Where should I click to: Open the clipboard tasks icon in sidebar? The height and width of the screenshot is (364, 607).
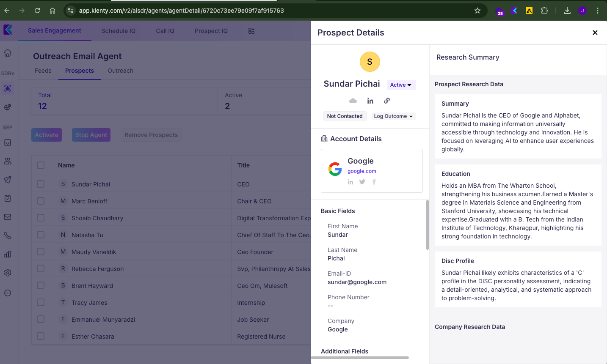coord(8,198)
